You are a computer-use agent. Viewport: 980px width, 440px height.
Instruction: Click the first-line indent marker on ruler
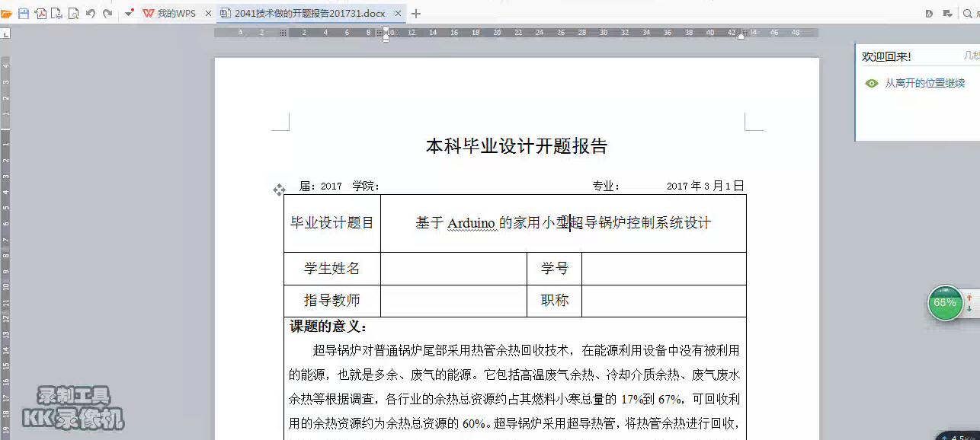pyautogui.click(x=386, y=30)
